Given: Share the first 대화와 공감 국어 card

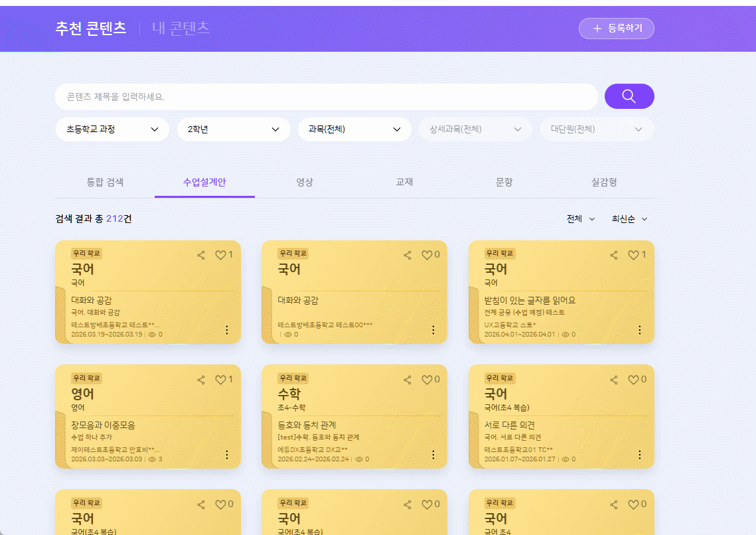Looking at the screenshot, I should pyautogui.click(x=201, y=255).
